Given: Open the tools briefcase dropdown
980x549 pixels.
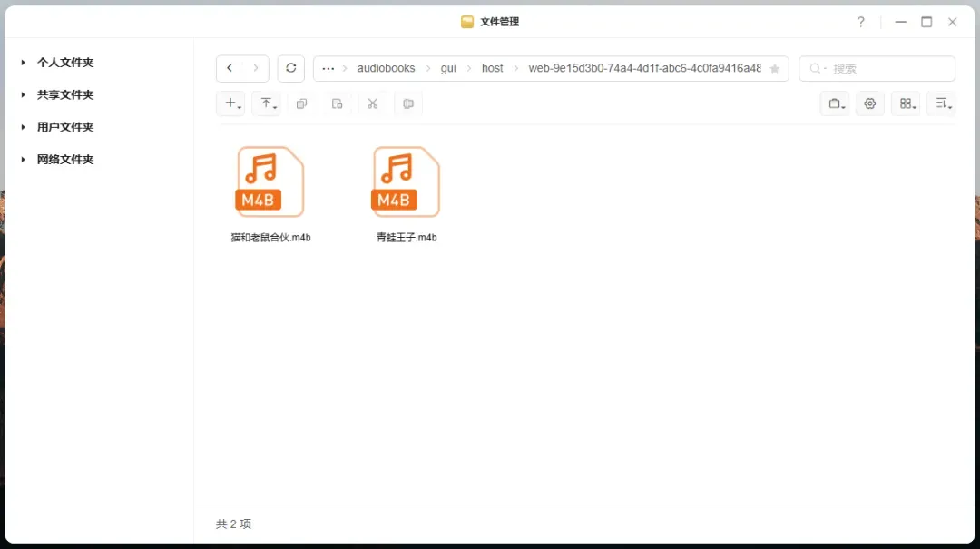Looking at the screenshot, I should click(835, 103).
